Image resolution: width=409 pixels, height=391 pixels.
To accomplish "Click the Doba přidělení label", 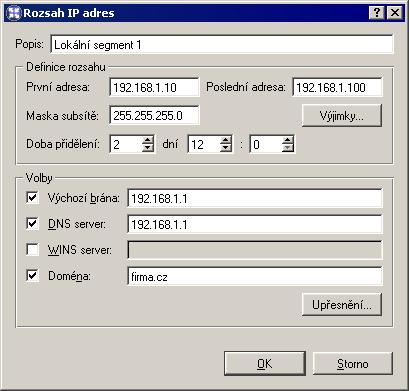I will click(x=63, y=144).
